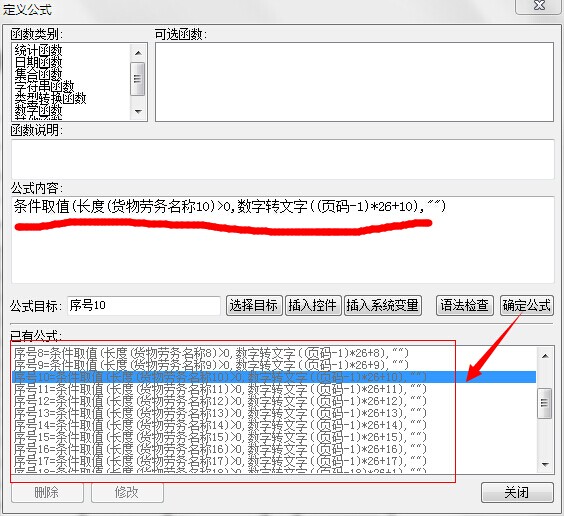Select 数学函数 category

[x=38, y=111]
